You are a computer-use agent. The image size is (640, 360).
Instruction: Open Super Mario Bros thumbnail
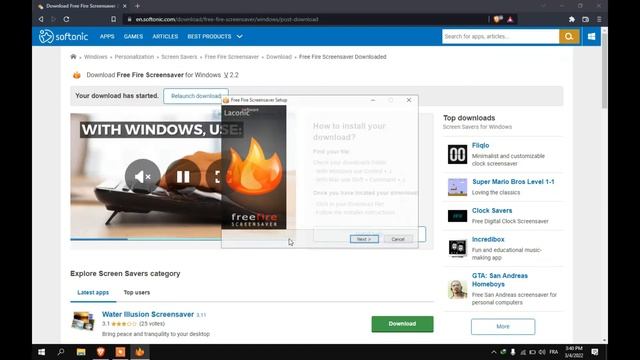(457, 187)
